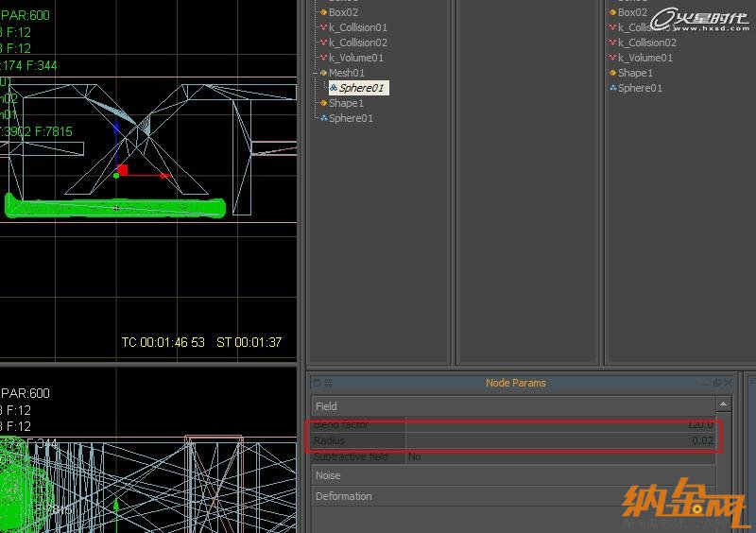The image size is (756, 533).
Task: Select k_Volume01 in the right node list
Action: pos(645,58)
